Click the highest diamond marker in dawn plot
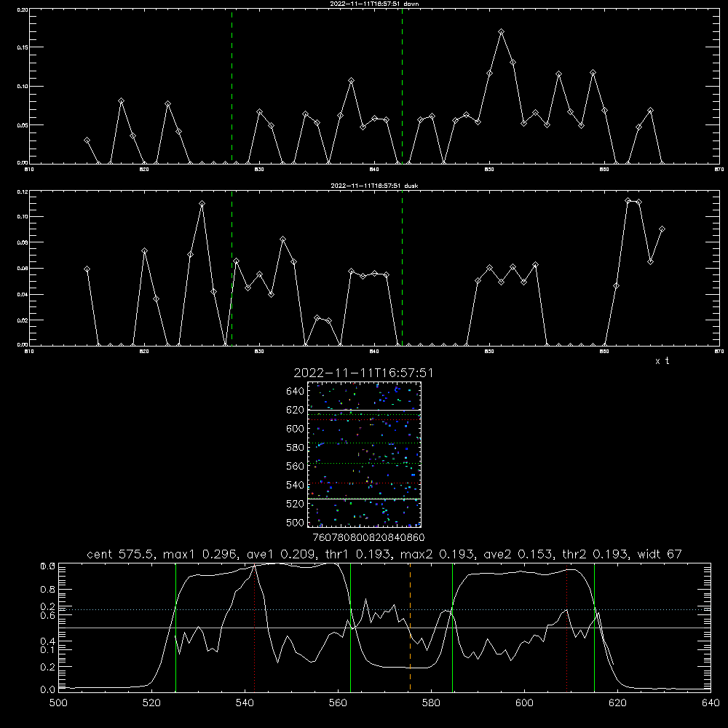728x728 pixels. tap(501, 31)
